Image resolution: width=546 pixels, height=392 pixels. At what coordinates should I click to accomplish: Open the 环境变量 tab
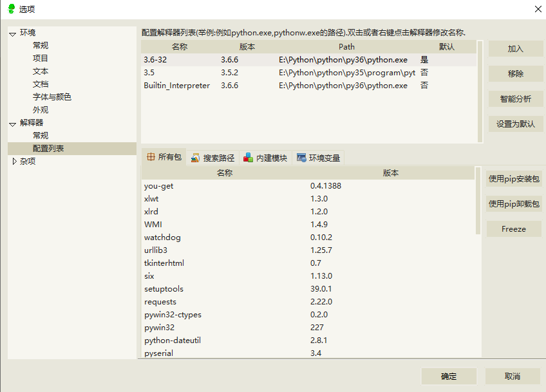[318, 158]
